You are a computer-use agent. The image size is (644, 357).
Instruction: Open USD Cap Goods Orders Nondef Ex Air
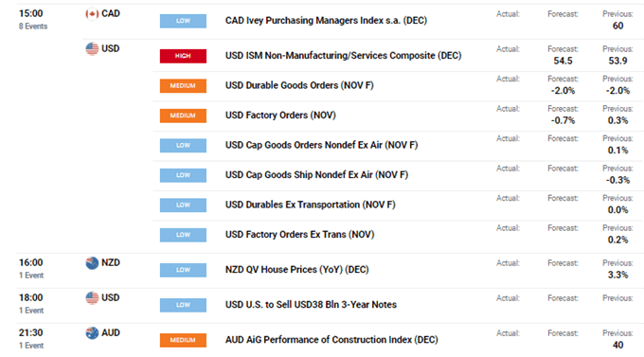[x=321, y=145]
